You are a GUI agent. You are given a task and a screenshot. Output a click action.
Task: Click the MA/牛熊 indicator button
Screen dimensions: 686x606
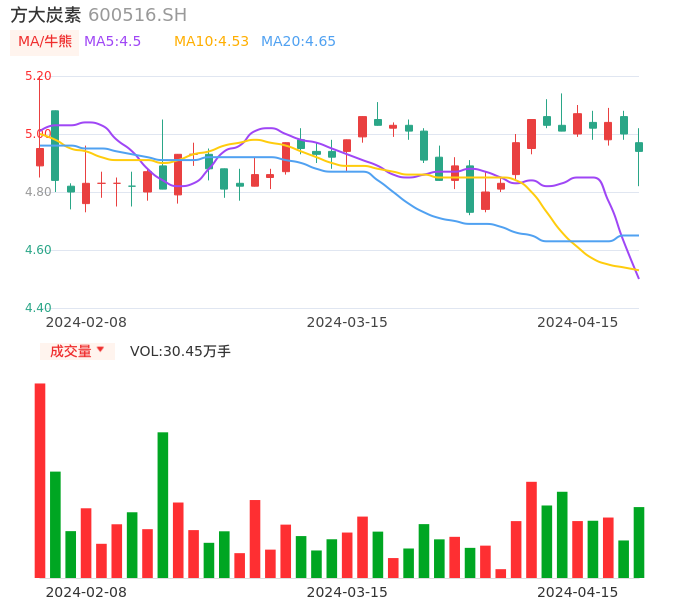tap(45, 42)
